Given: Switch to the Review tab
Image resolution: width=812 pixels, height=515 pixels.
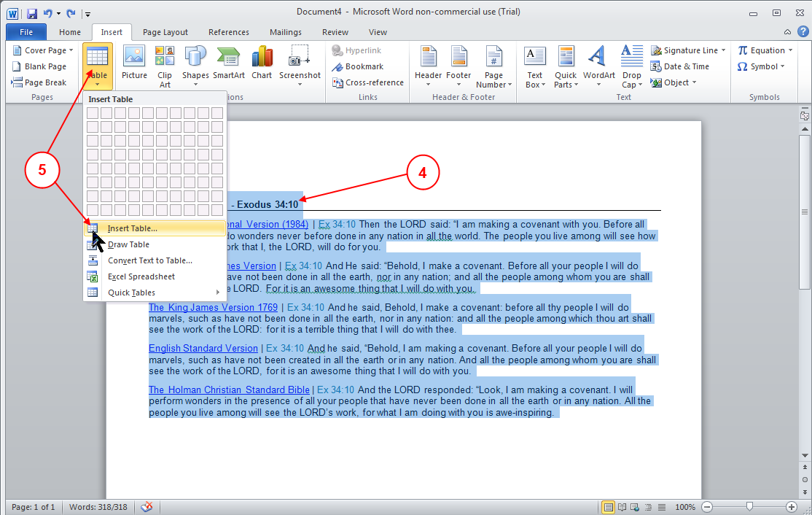Looking at the screenshot, I should pyautogui.click(x=335, y=32).
